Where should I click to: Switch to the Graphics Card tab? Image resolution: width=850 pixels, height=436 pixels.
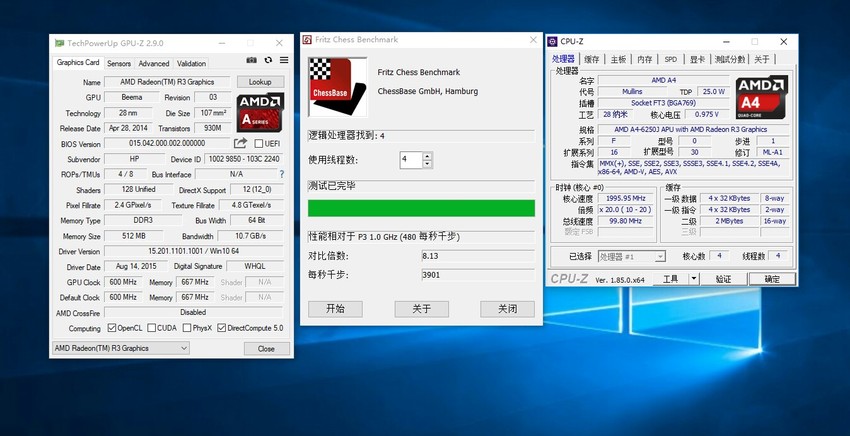pos(78,62)
